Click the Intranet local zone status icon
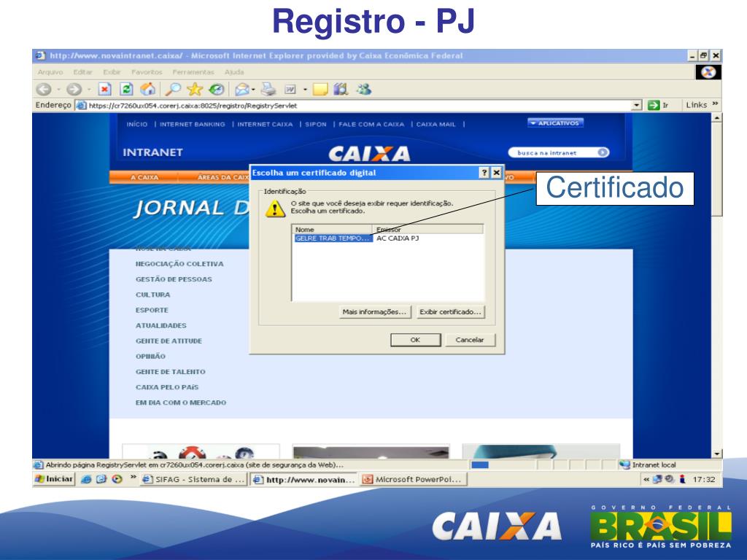Screen dimensions: 747x560 pyautogui.click(x=624, y=464)
